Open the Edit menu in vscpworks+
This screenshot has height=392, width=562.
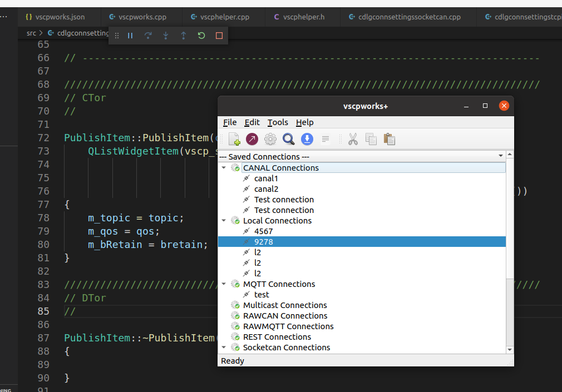pos(252,122)
